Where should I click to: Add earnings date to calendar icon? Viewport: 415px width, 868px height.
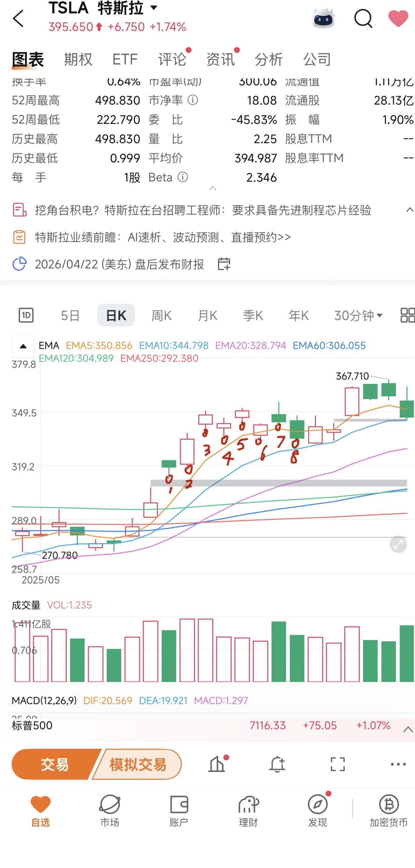click(x=224, y=264)
